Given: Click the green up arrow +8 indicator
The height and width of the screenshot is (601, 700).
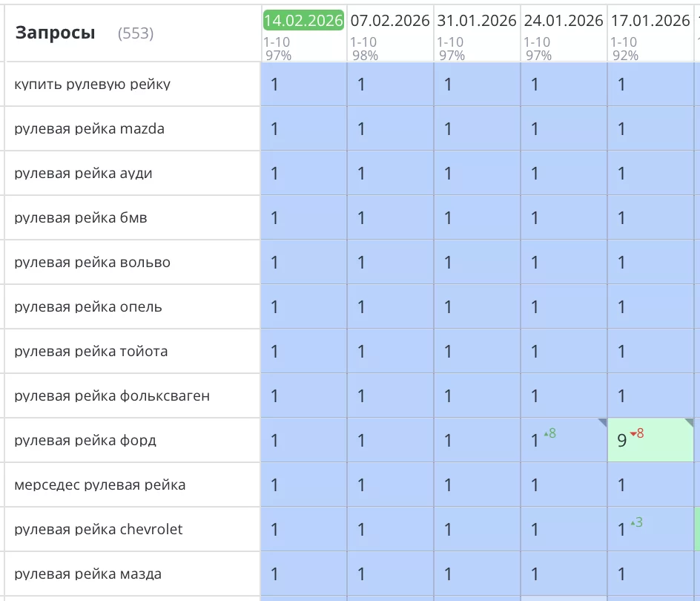Looking at the screenshot, I should (x=546, y=433).
